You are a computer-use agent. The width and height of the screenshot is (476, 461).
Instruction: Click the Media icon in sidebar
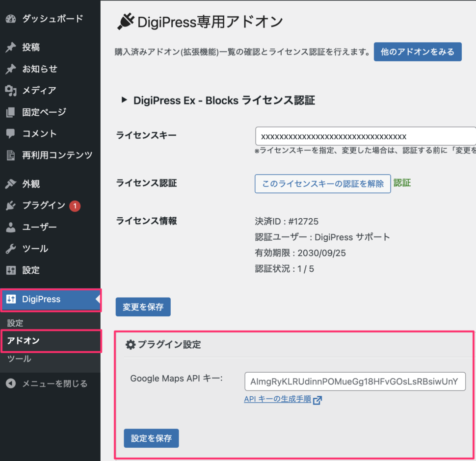tap(11, 90)
